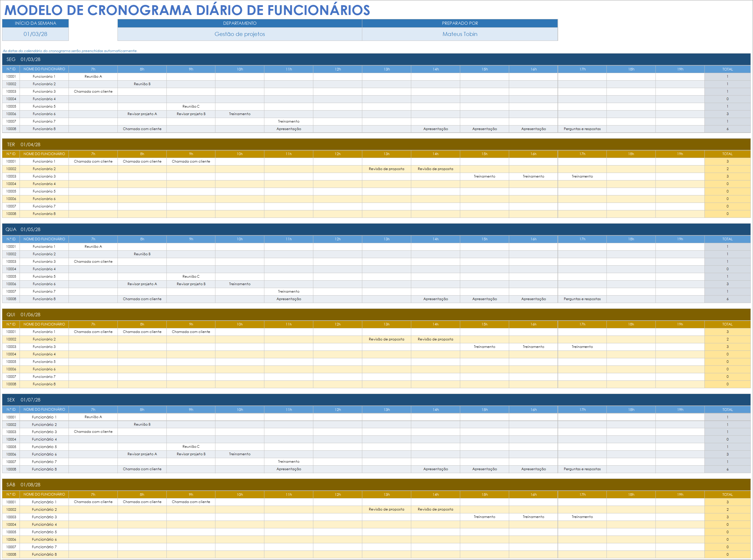This screenshot has height=560, width=753.
Task: Select 'Revisar projeto A' in the SEG schedule
Action: click(142, 114)
